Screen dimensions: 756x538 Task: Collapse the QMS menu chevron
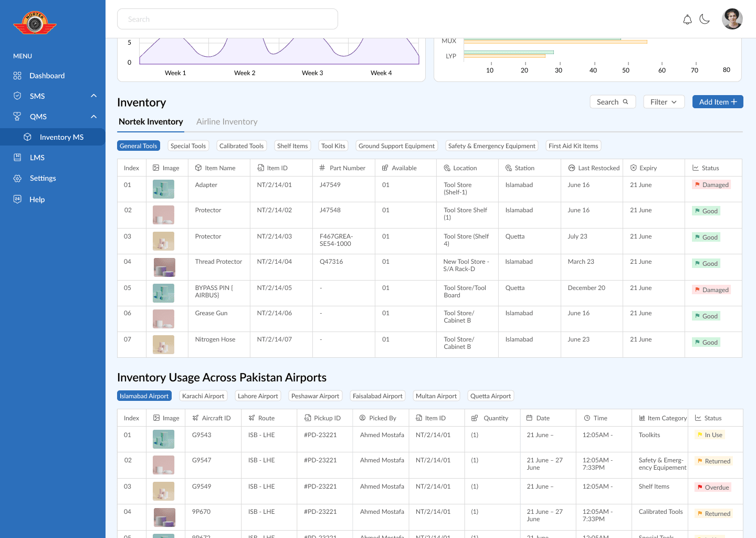point(93,117)
